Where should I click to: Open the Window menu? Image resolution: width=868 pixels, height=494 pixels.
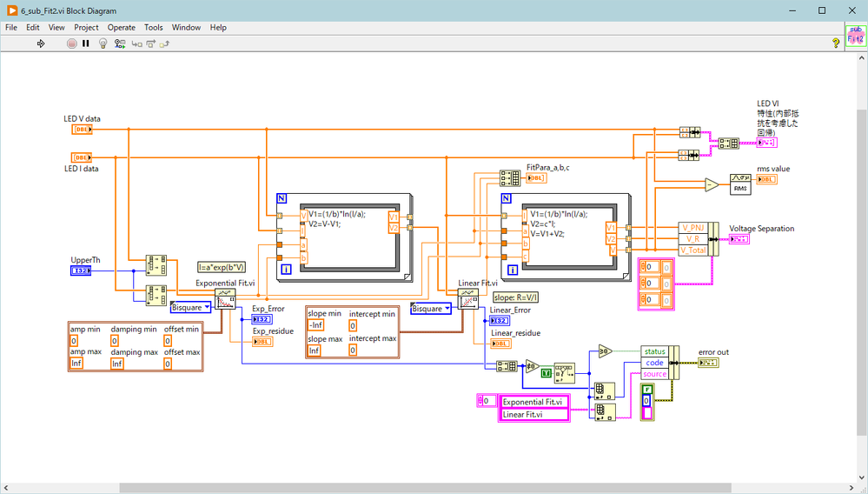186,27
